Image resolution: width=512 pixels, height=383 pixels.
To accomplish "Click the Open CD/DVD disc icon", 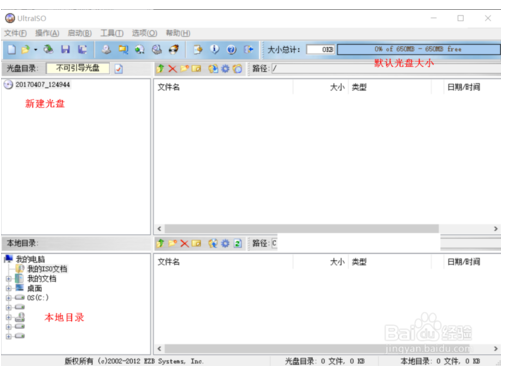I will click(49, 50).
